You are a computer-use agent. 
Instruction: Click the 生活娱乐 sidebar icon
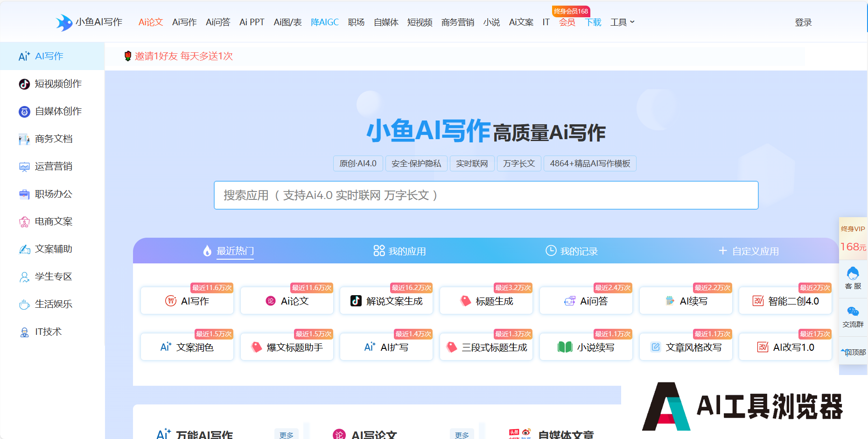(24, 304)
